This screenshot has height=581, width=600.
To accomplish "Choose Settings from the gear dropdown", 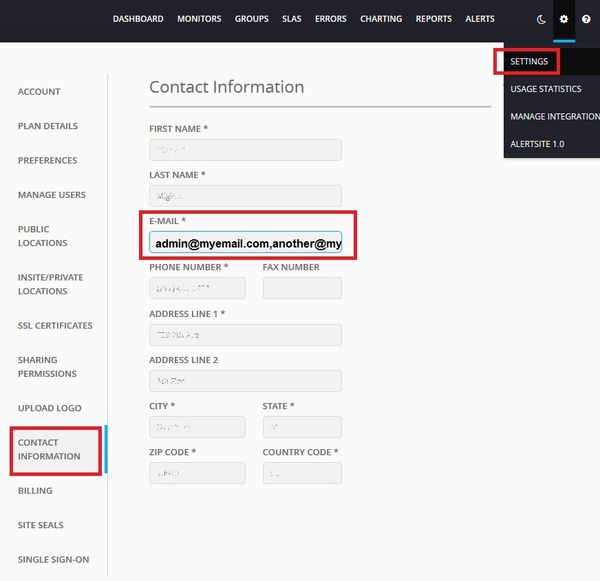I will coord(529,62).
